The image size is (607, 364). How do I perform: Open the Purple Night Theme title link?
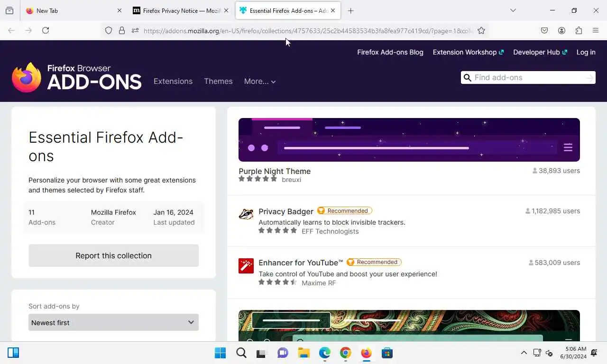[275, 171]
